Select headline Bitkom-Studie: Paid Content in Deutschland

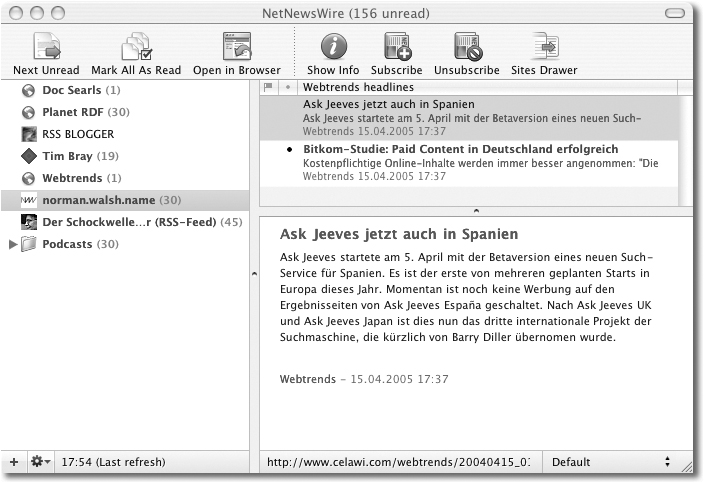(469, 162)
